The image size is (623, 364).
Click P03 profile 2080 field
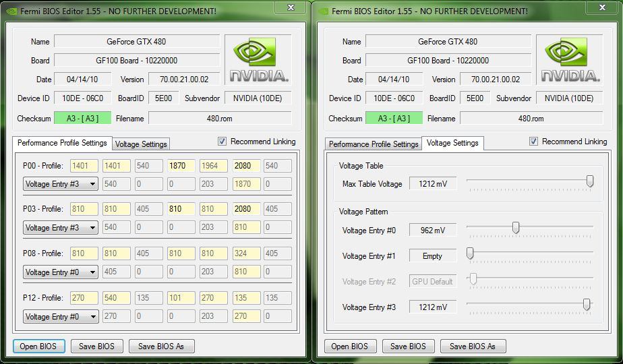(x=246, y=208)
